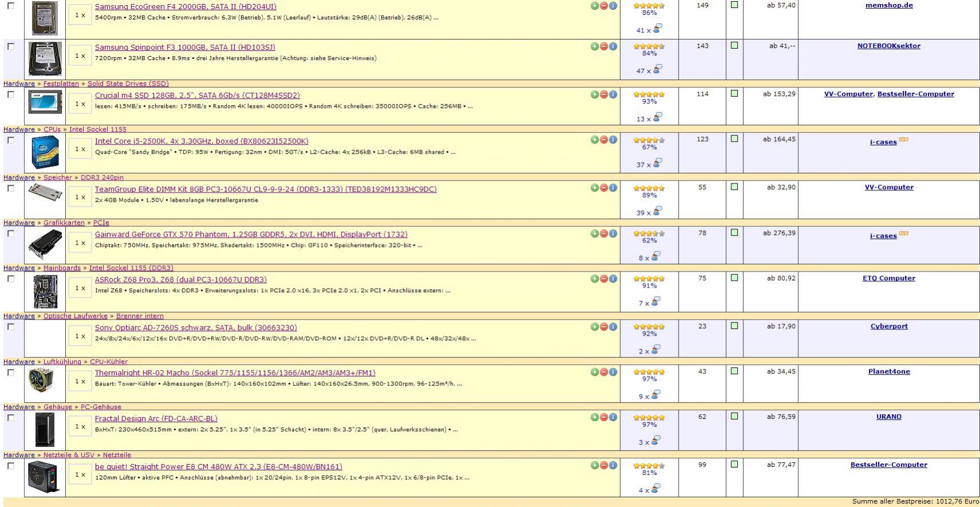Screen dimensions: 980x507
Task: Click green plus icon for Intel Core i5-2500K
Action: pos(595,140)
